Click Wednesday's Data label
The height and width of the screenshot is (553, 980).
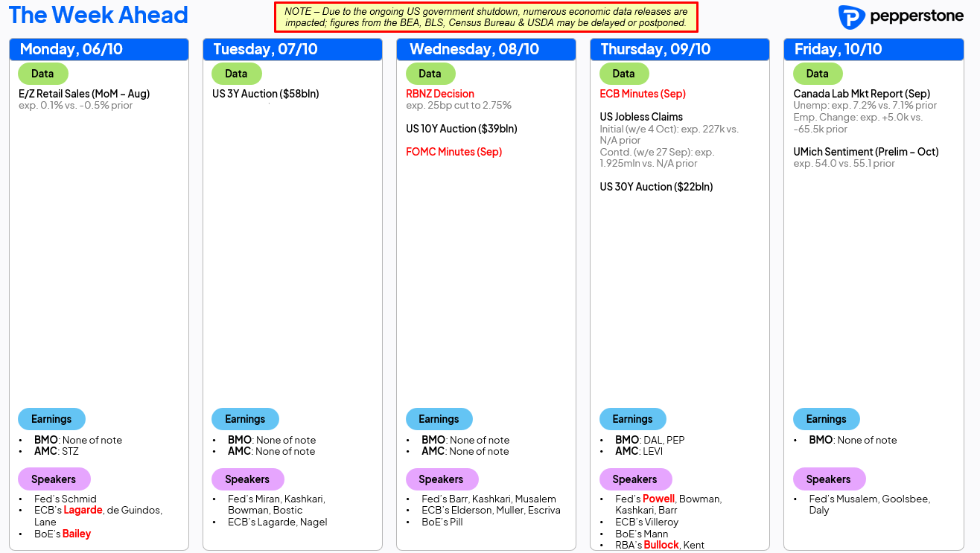(430, 74)
